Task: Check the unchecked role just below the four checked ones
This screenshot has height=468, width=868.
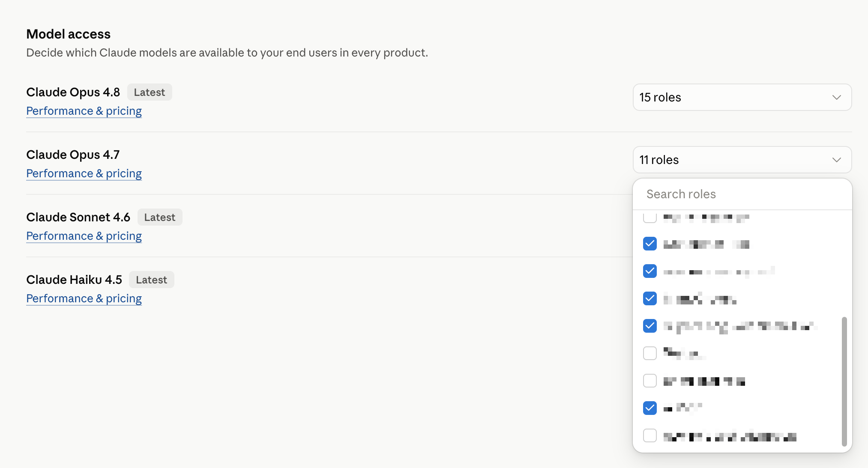Action: pos(650,353)
